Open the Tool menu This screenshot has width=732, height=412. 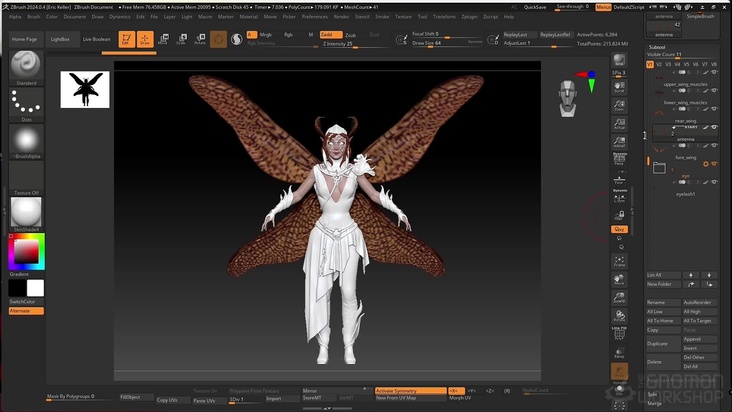(422, 16)
